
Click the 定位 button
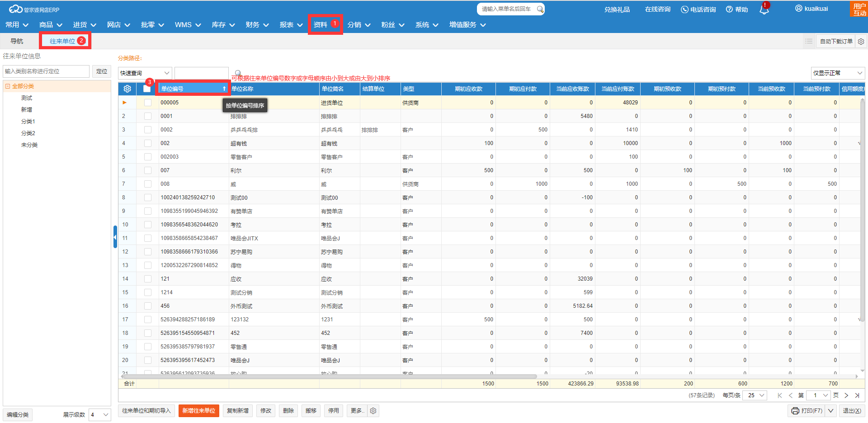102,71
